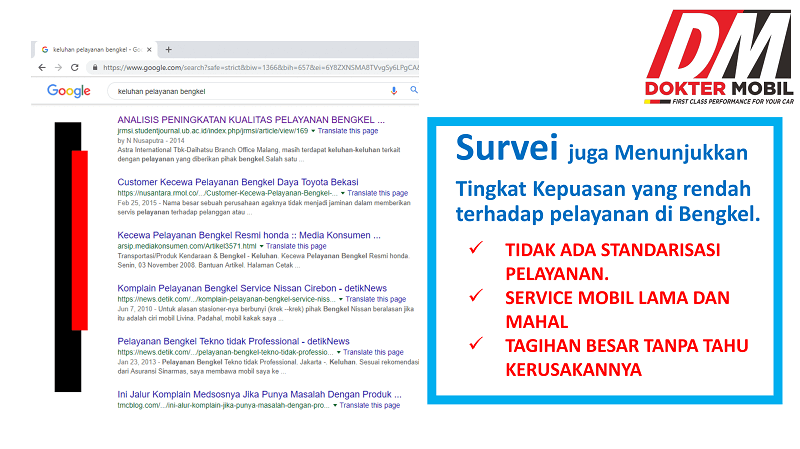Translate the nusantara.rmol.co result page

(x=378, y=193)
